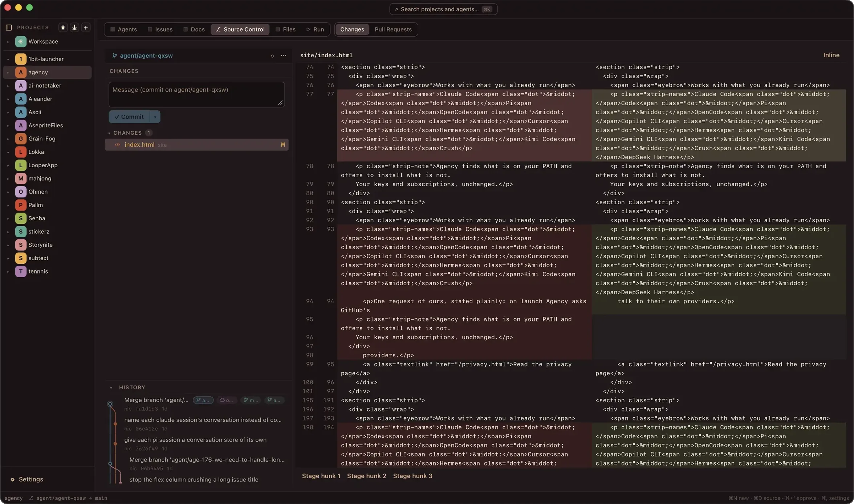Click the refresh icon next to agent/agent-qxsw
The image size is (854, 504).
[x=272, y=56]
